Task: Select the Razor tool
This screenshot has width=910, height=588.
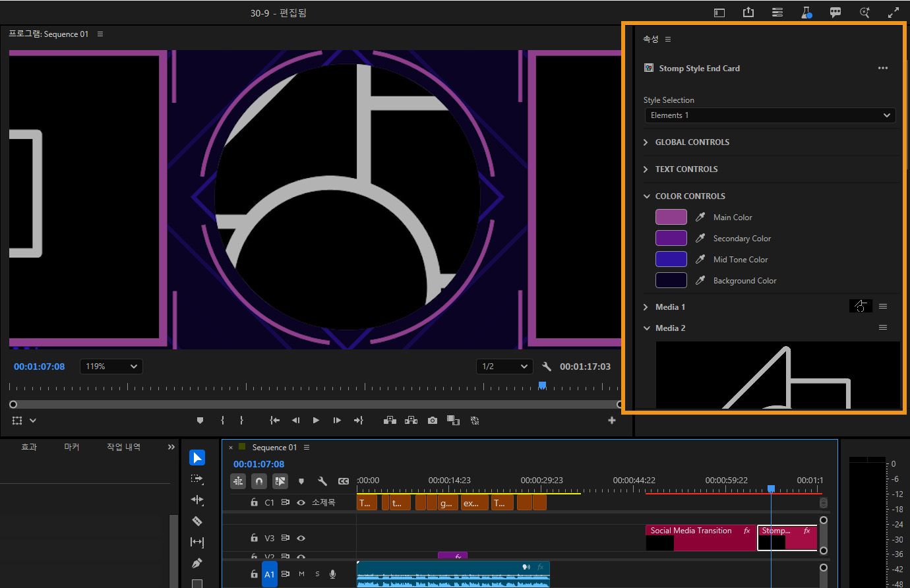Action: click(197, 521)
